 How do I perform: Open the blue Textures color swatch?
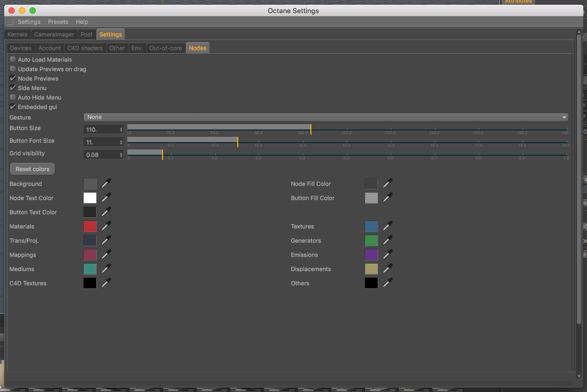click(x=371, y=226)
